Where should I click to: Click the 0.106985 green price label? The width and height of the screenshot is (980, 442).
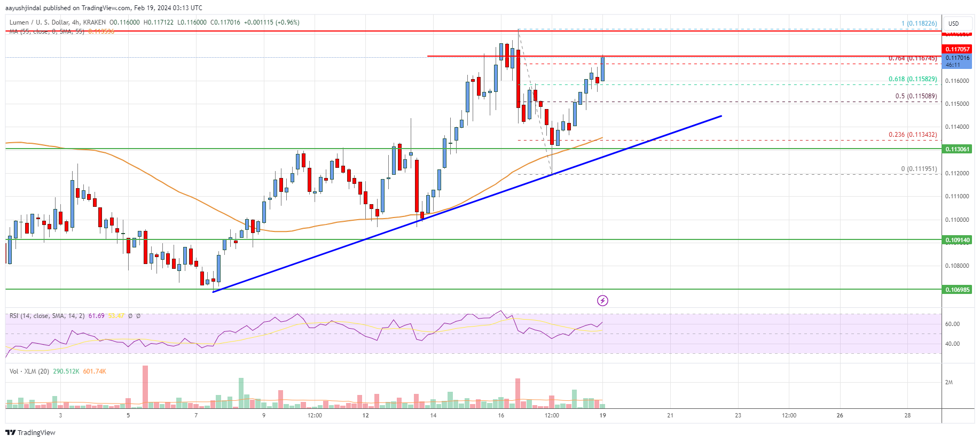[957, 290]
